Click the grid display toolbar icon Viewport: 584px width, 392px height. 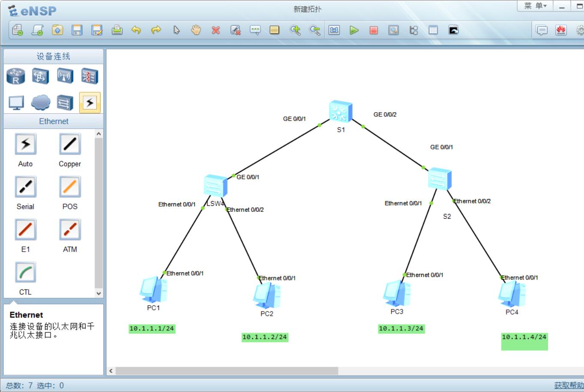click(433, 30)
